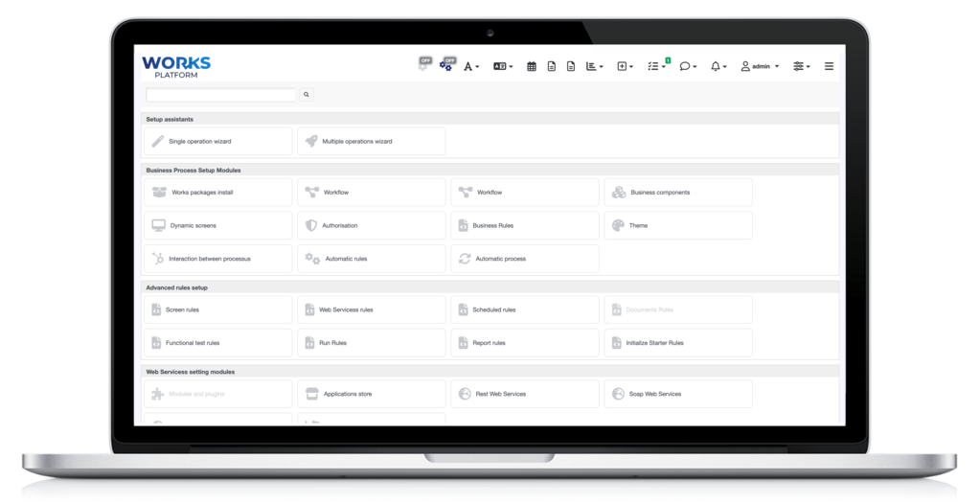The width and height of the screenshot is (980, 504).
Task: Open the sliders settings dropdown
Action: [802, 66]
